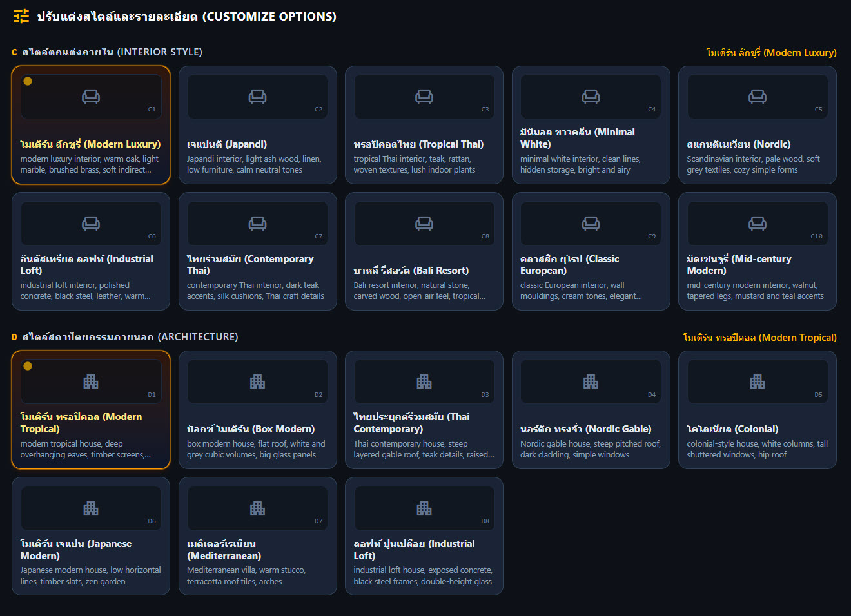Pick the Contemporary Thai interior style
851x616 pixels.
click(257, 251)
